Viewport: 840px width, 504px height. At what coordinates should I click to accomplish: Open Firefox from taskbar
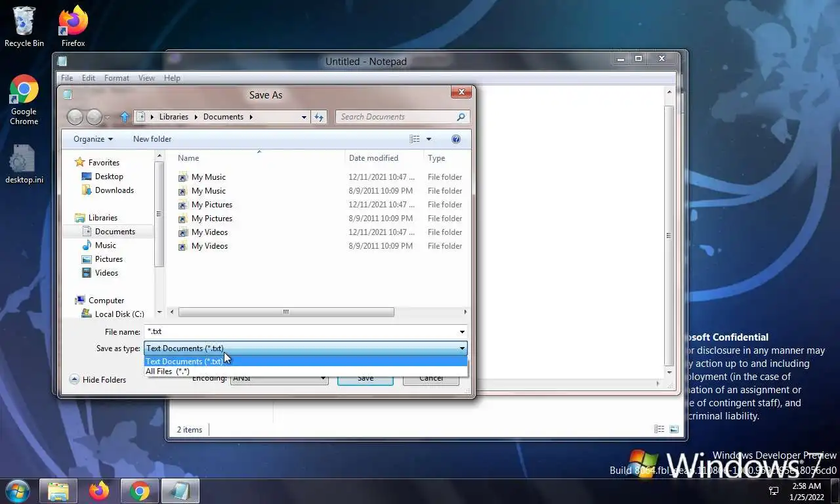pyautogui.click(x=99, y=491)
